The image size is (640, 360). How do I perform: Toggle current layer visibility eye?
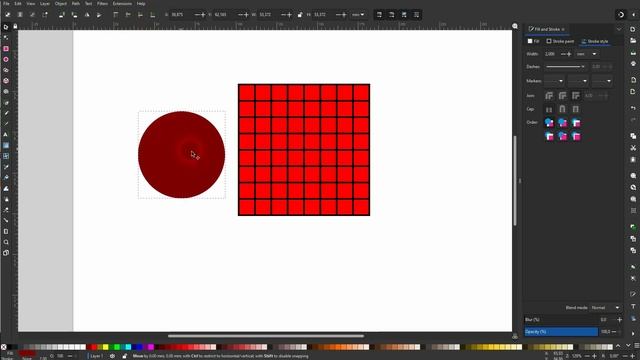pos(112,356)
